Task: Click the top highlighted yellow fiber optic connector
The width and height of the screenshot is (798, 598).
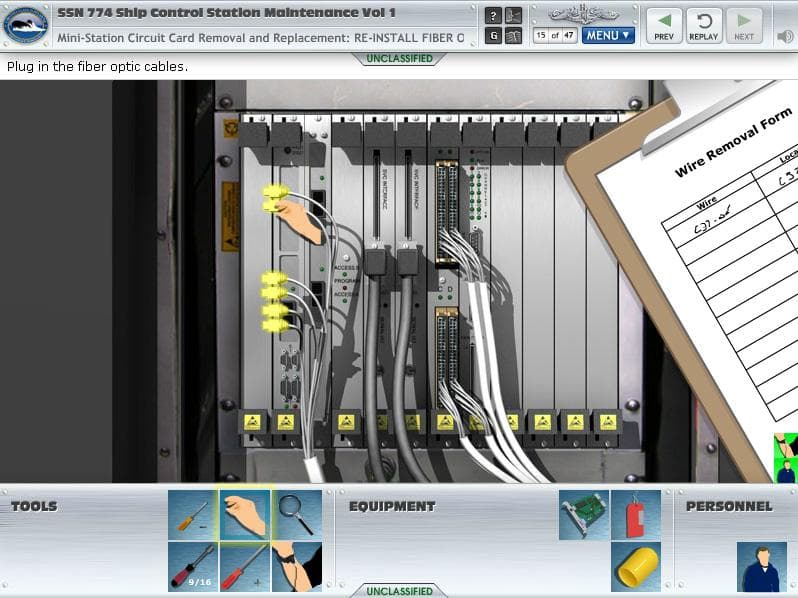Action: tap(273, 190)
